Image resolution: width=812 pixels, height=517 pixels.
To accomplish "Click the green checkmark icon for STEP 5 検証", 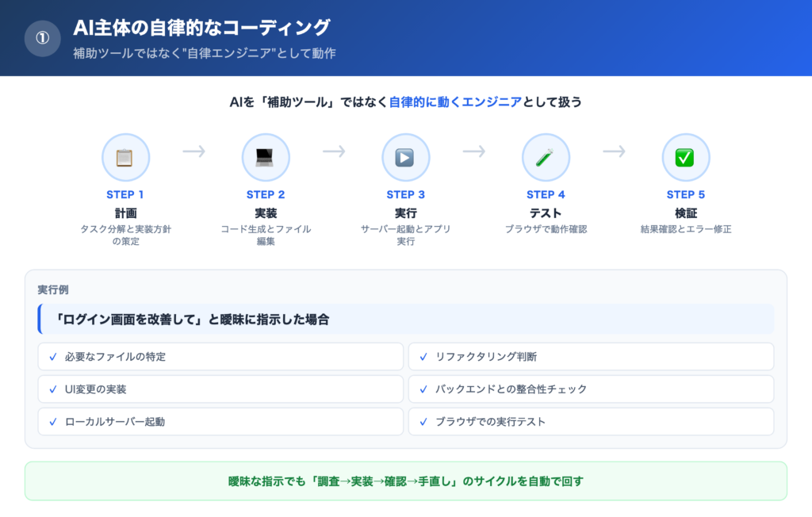I will tap(685, 157).
